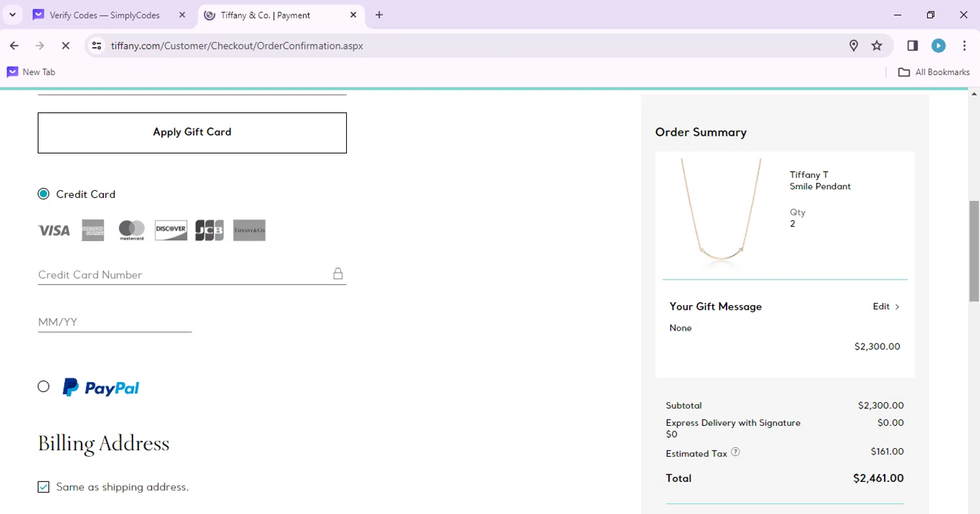Click the Estimated Tax value $161.00
The image size is (980, 514).
click(887, 451)
